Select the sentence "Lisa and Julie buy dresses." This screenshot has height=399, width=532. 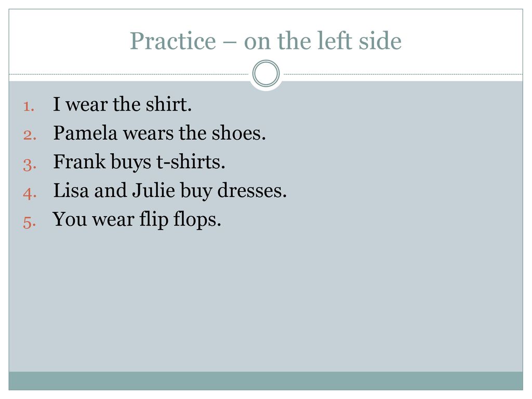tap(170, 191)
